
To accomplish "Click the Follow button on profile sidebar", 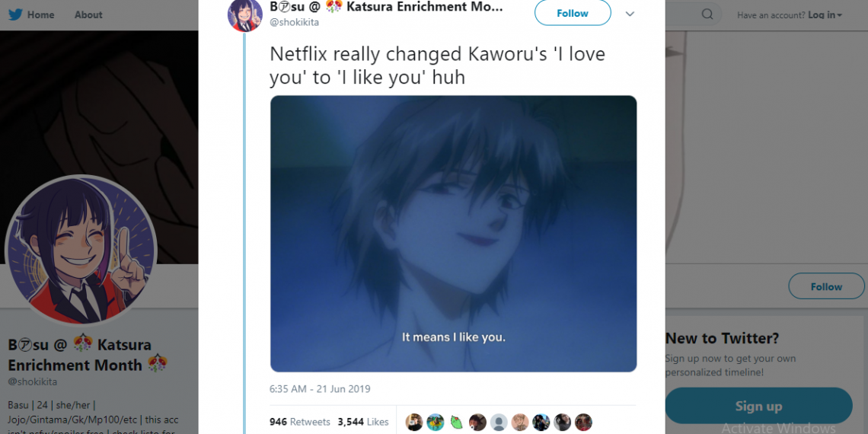I will click(826, 286).
